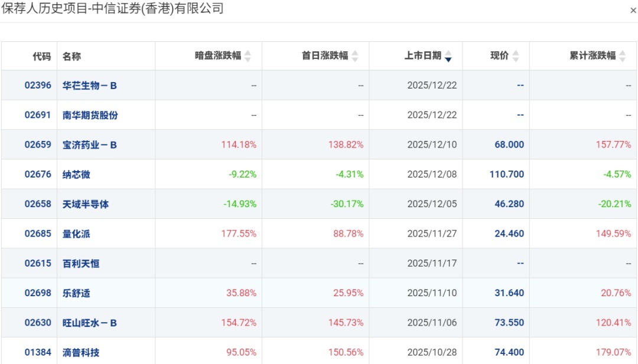638x364 pixels.
Task: Open 旺山旺水－B stock link
Action: (90, 323)
